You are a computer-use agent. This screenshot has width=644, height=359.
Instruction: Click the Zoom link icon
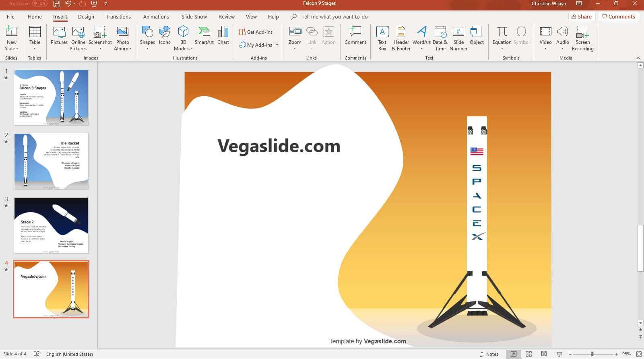295,32
